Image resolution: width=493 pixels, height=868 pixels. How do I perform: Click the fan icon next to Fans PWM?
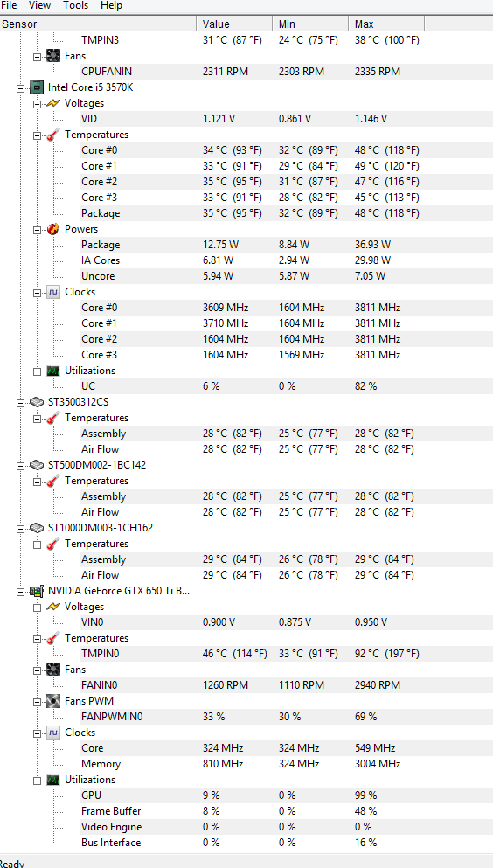click(x=53, y=701)
